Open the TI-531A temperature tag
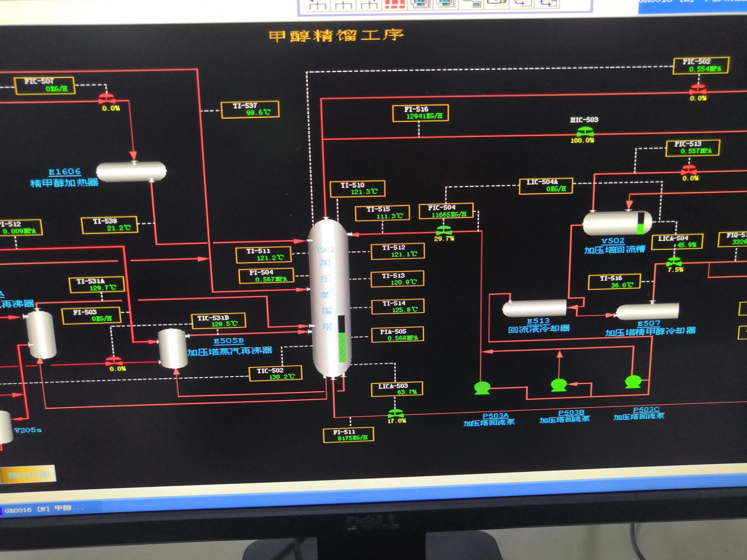Screen dimensions: 747x560 tap(97, 285)
